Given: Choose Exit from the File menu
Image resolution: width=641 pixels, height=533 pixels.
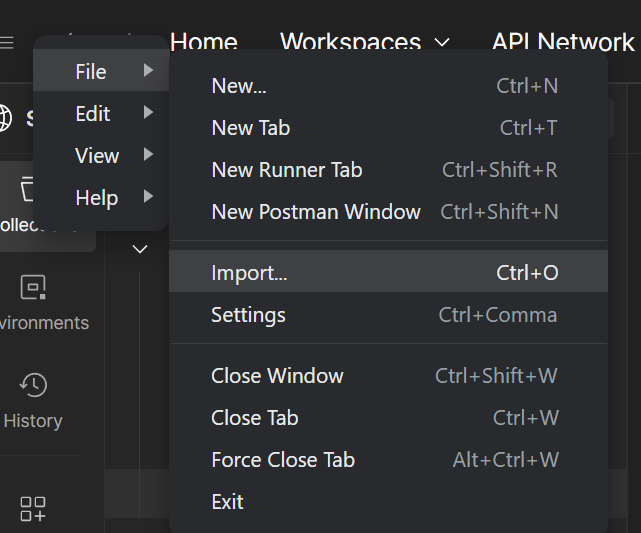Looking at the screenshot, I should point(388,502).
